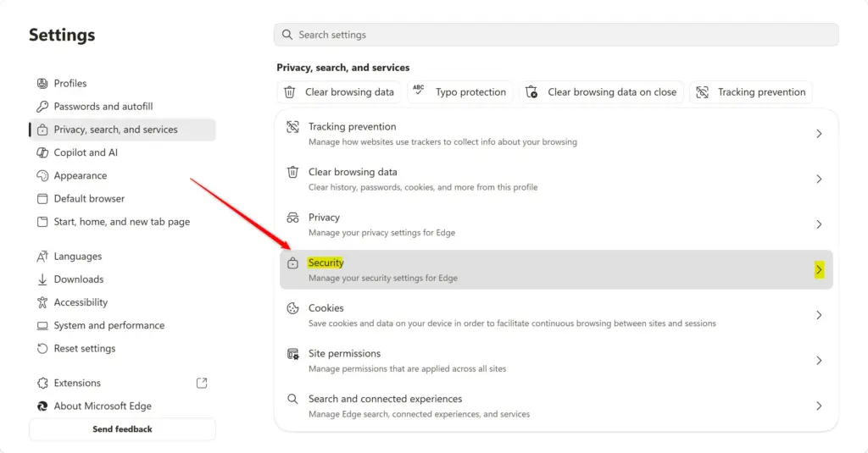
Task: Click the trash icon in the Clear browsing data row
Action: [x=292, y=172]
